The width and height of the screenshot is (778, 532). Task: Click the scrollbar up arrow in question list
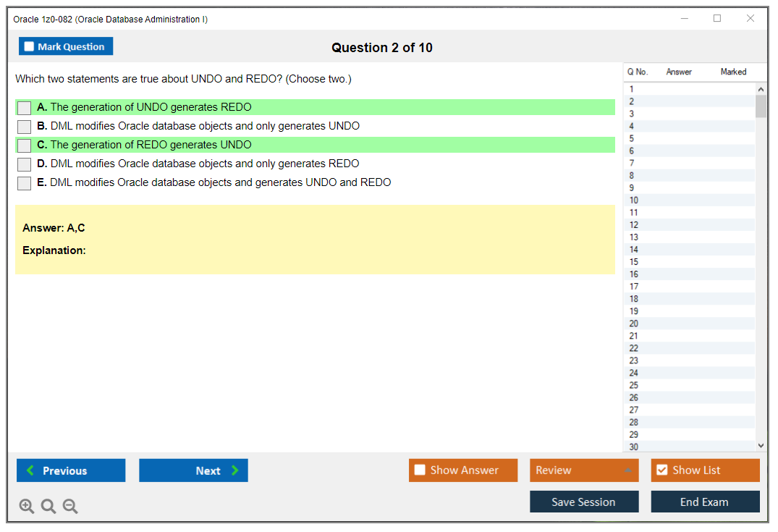point(761,88)
